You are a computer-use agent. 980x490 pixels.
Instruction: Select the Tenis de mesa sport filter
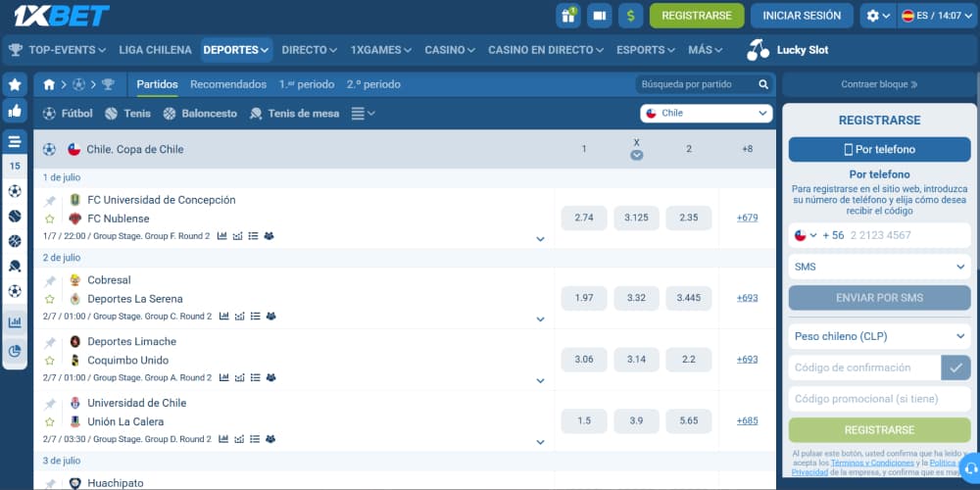(294, 113)
